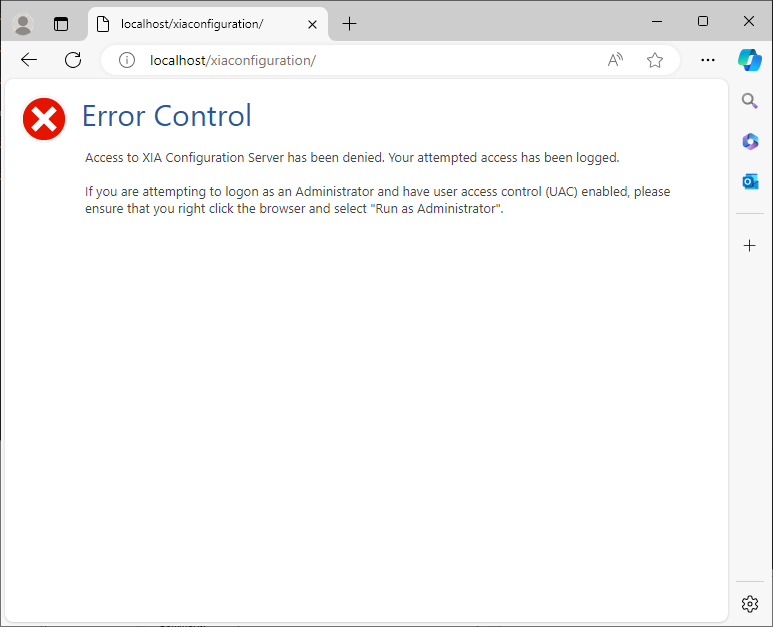773x627 pixels.
Task: Refresh the current page
Action: click(x=73, y=60)
